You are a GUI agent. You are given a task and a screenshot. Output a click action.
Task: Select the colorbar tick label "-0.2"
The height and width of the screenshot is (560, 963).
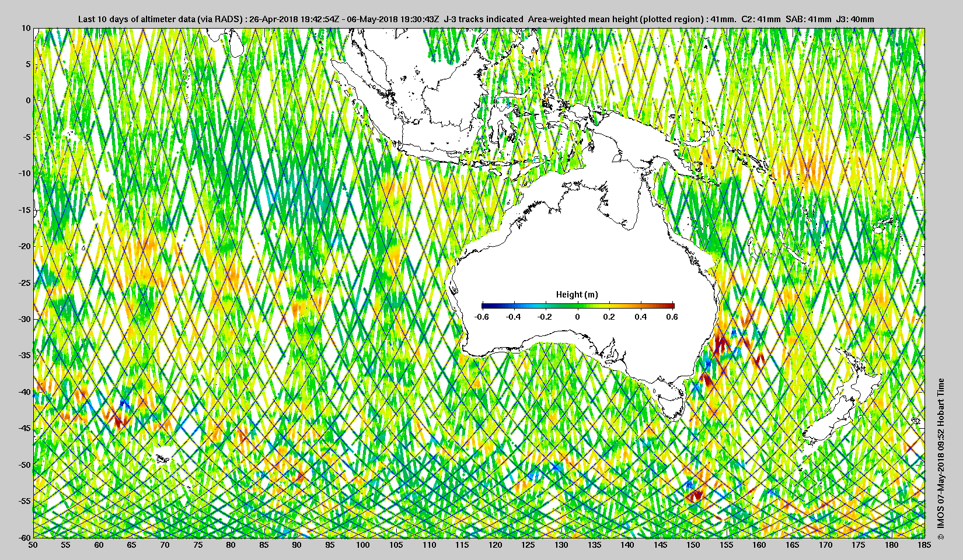[546, 317]
